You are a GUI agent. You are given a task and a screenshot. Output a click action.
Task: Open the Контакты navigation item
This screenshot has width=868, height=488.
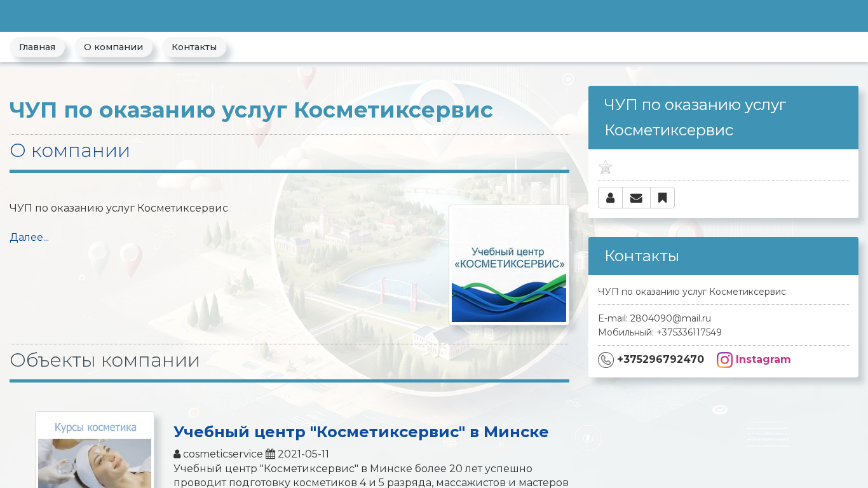pyautogui.click(x=194, y=47)
